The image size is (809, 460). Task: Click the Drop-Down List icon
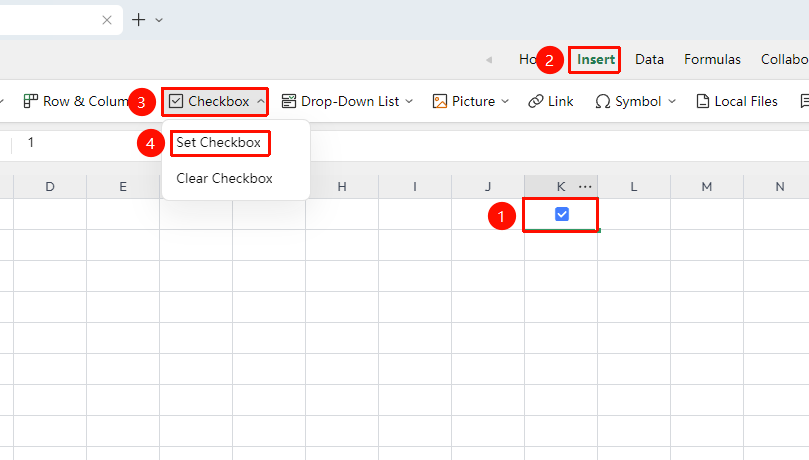288,101
